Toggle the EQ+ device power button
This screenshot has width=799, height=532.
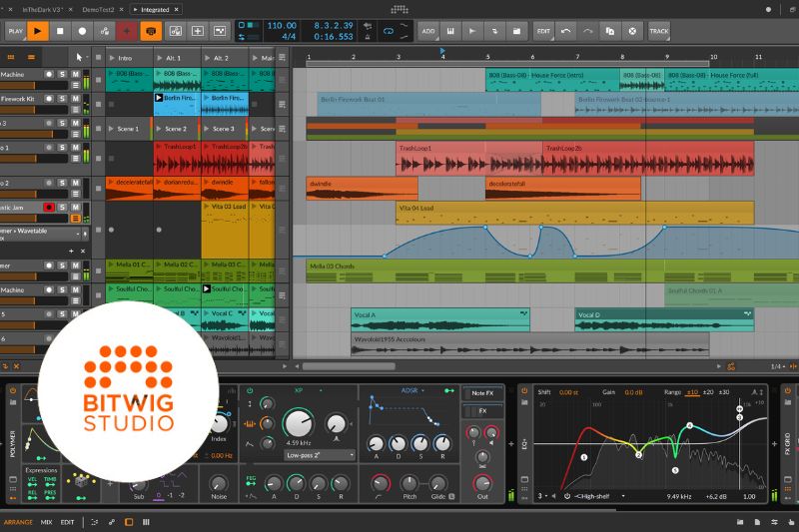click(x=524, y=391)
